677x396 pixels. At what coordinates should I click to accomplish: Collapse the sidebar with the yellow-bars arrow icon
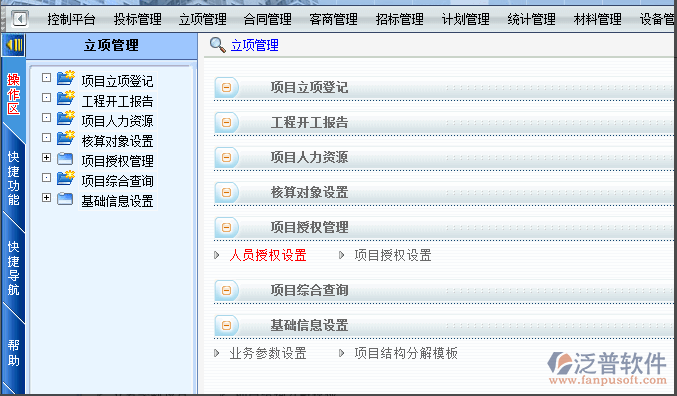(x=13, y=45)
